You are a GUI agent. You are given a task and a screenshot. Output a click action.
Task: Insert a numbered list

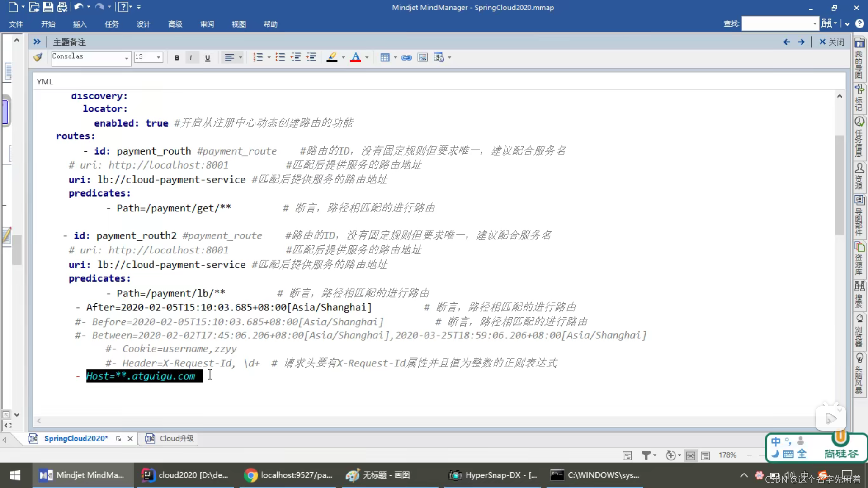[x=258, y=57]
